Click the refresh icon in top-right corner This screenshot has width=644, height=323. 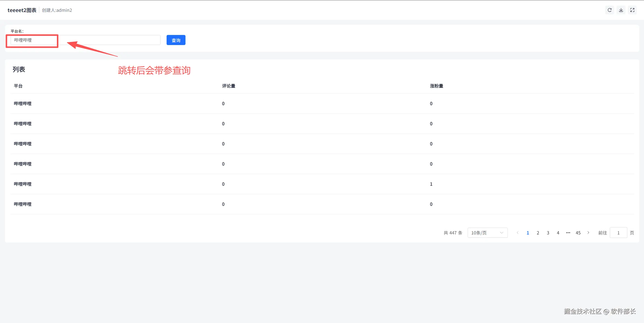pos(609,10)
